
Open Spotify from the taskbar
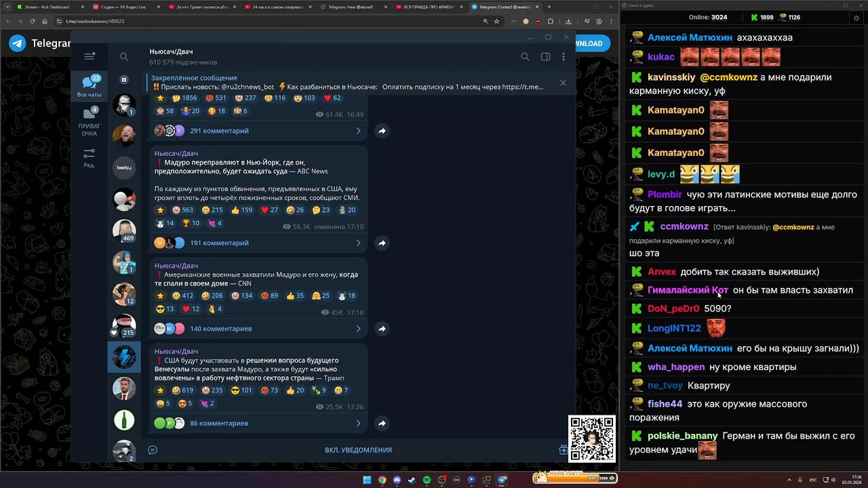tap(427, 480)
